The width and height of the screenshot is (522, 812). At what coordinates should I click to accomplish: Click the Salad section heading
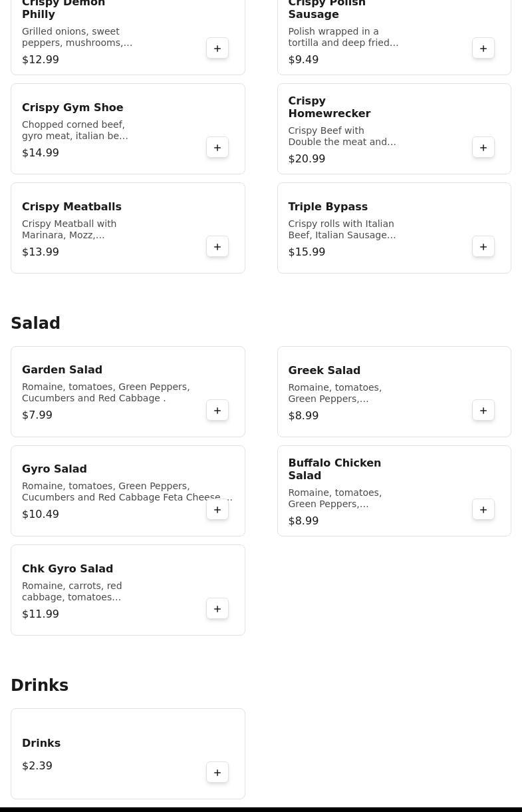[36, 323]
